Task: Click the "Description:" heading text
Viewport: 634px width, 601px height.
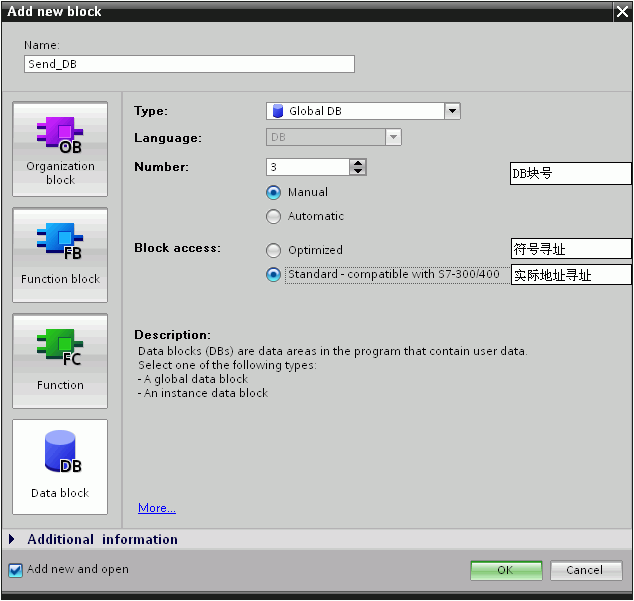Action: pyautogui.click(x=173, y=335)
